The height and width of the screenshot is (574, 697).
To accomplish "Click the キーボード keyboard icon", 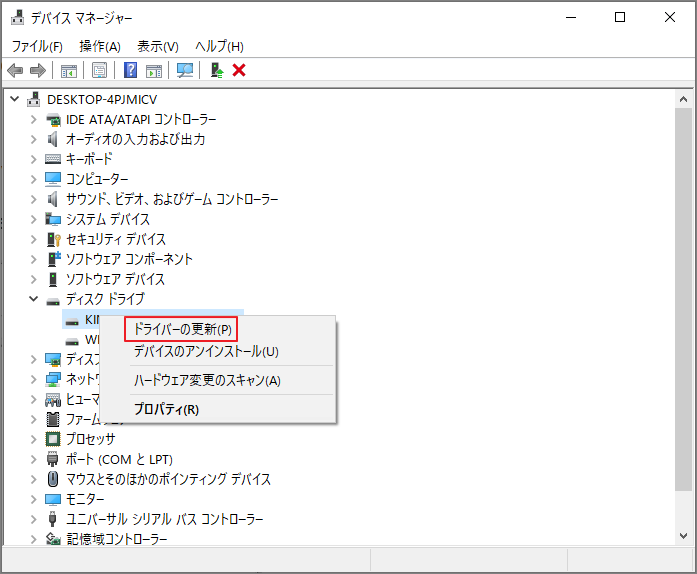I will 53,159.
